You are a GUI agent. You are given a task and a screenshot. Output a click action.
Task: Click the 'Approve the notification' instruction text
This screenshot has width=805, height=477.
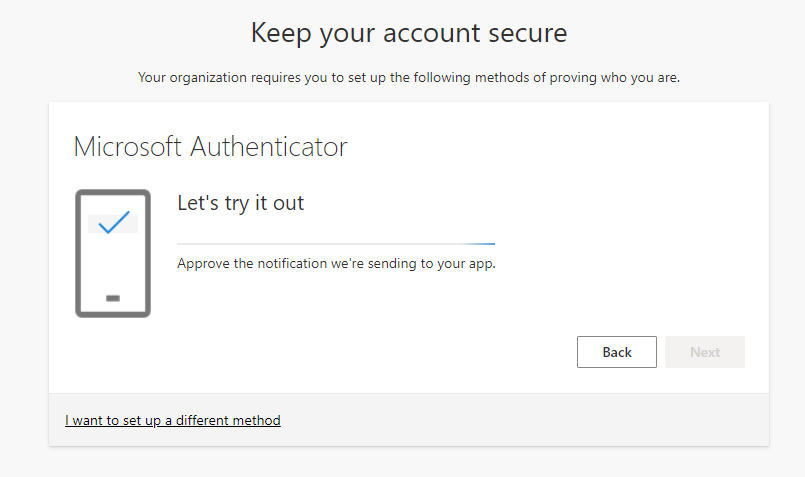tap(336, 263)
